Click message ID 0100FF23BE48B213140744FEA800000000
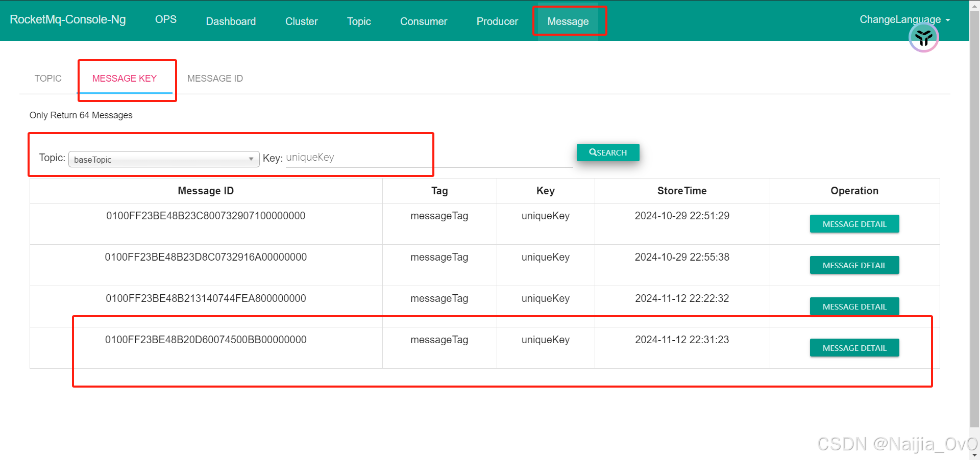The width and height of the screenshot is (980, 460). (206, 298)
